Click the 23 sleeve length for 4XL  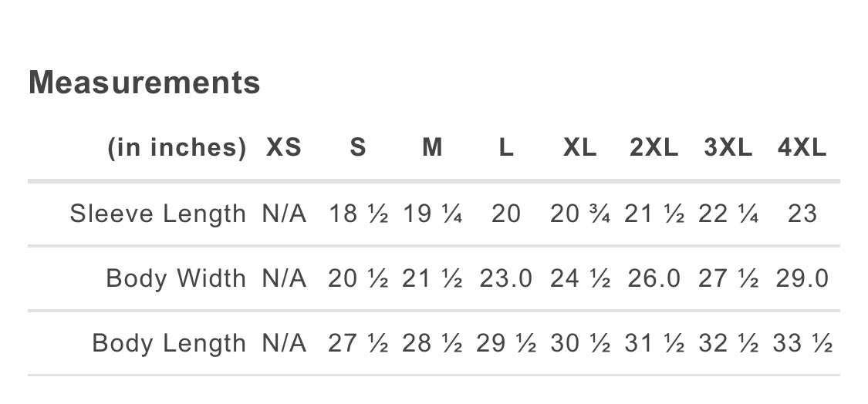[x=802, y=214]
